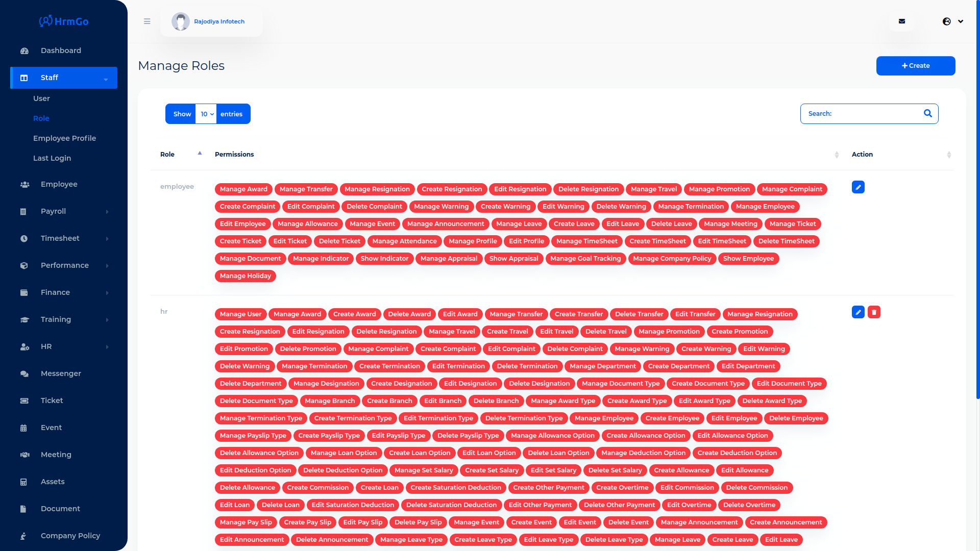980x551 pixels.
Task: Open the entries count dropdown
Action: tap(206, 114)
